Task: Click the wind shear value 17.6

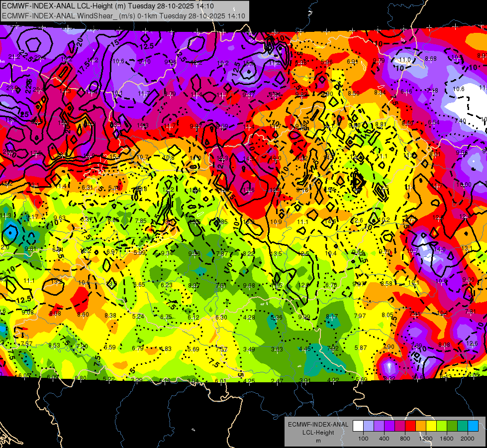Action: pyautogui.click(x=249, y=190)
